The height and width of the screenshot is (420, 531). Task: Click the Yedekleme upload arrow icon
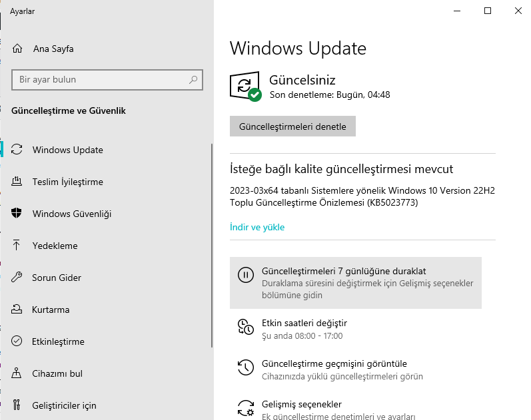point(16,245)
